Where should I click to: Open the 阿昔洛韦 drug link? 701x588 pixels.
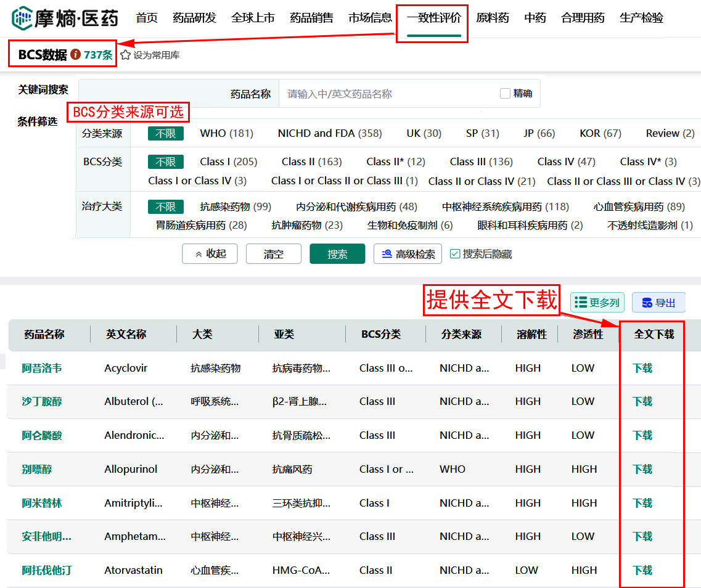click(42, 368)
